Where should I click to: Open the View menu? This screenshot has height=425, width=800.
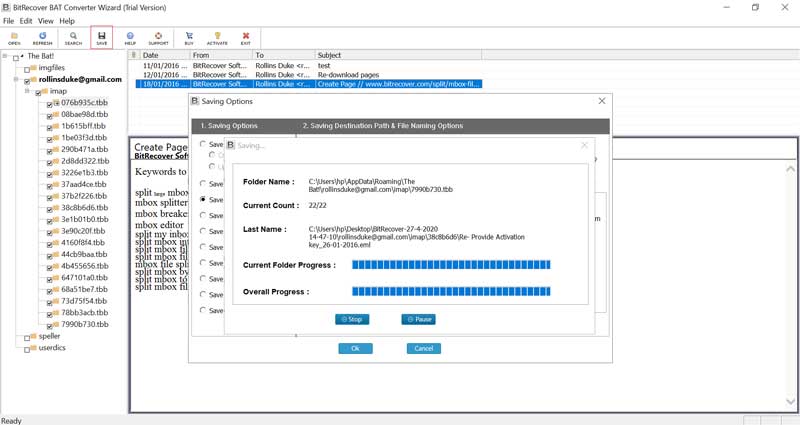point(45,21)
